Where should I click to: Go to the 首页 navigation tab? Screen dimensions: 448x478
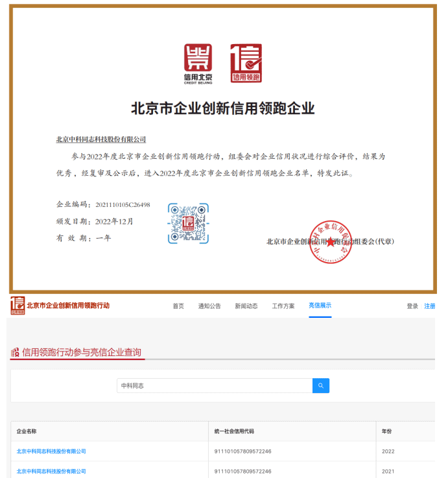[x=178, y=306]
